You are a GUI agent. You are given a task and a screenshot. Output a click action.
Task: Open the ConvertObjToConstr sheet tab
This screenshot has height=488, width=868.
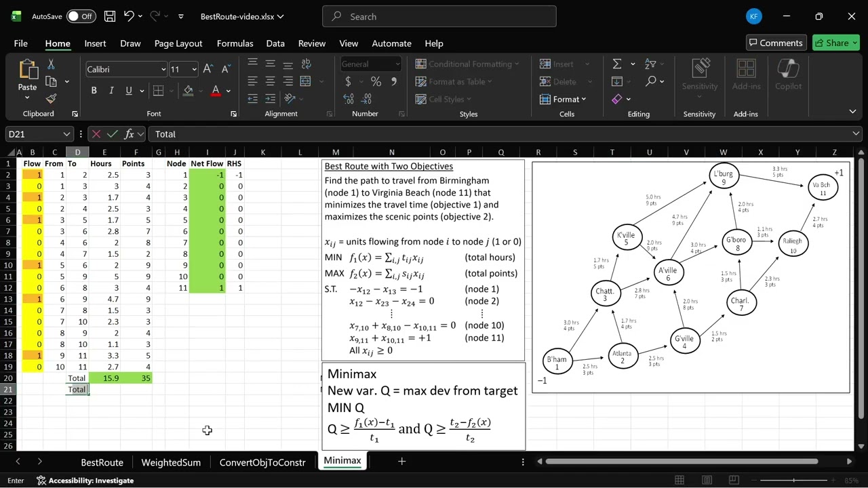(x=262, y=462)
